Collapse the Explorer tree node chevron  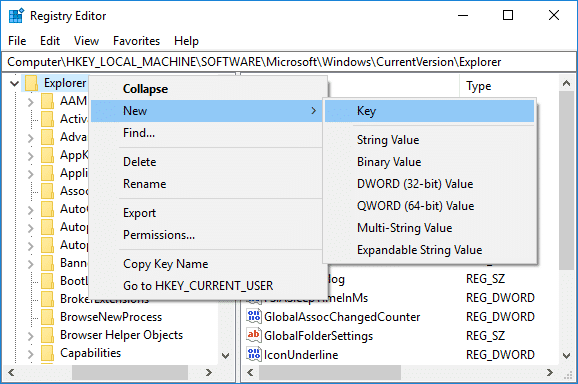tap(14, 83)
